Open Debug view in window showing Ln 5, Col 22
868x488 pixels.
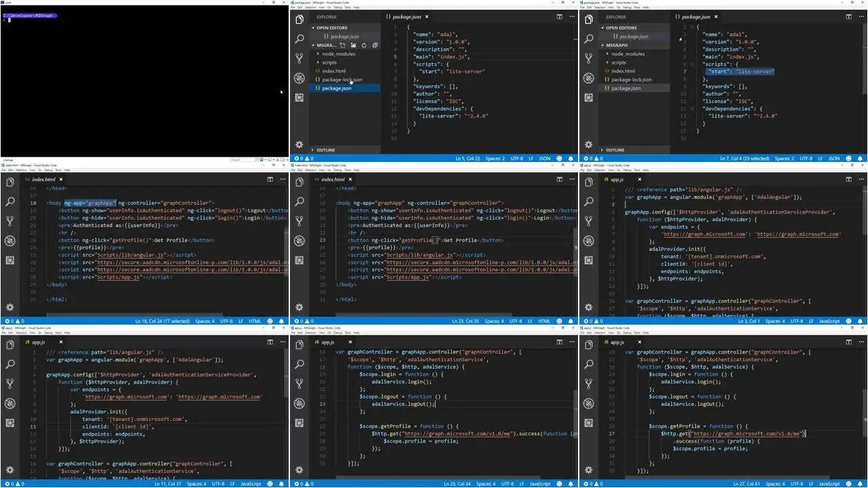point(299,78)
